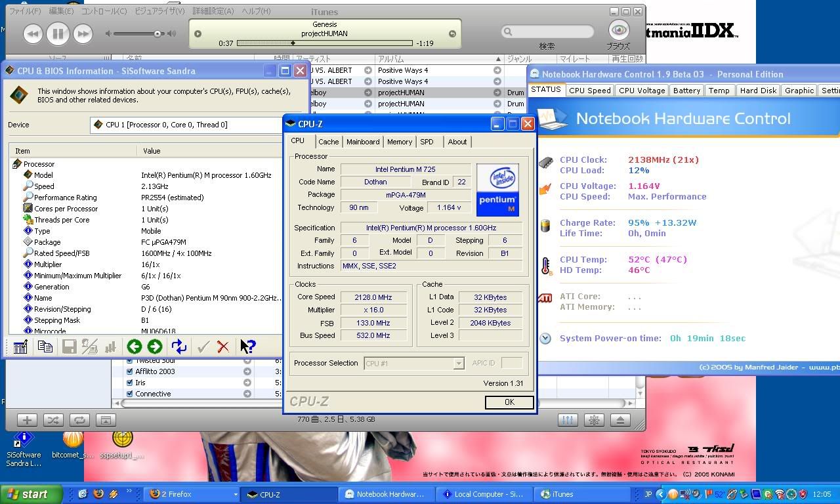Click the disk save icon in Sandra toolbar
The width and height of the screenshot is (840, 504).
point(69,346)
